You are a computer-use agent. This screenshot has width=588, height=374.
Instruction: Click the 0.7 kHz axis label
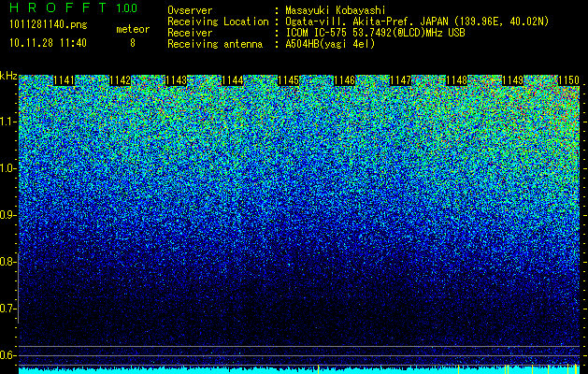click(x=7, y=309)
